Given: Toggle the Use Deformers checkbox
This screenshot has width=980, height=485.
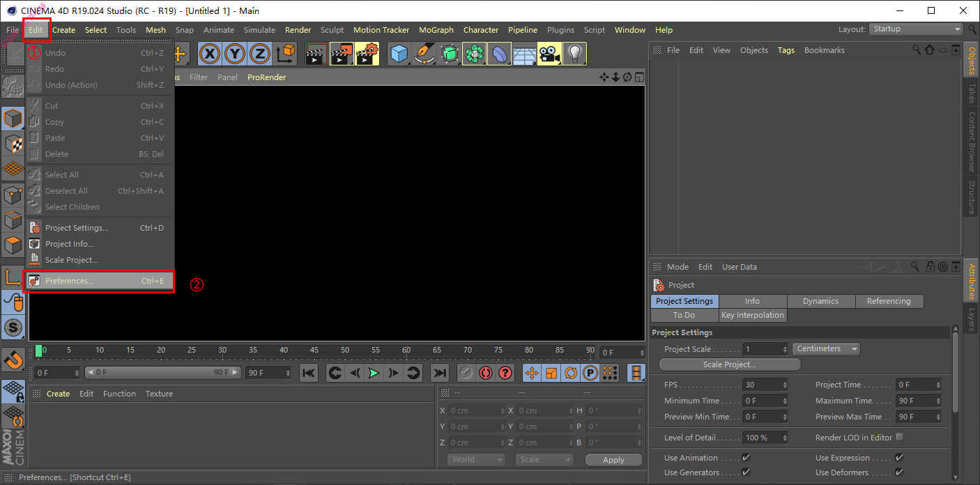Looking at the screenshot, I should 899,472.
